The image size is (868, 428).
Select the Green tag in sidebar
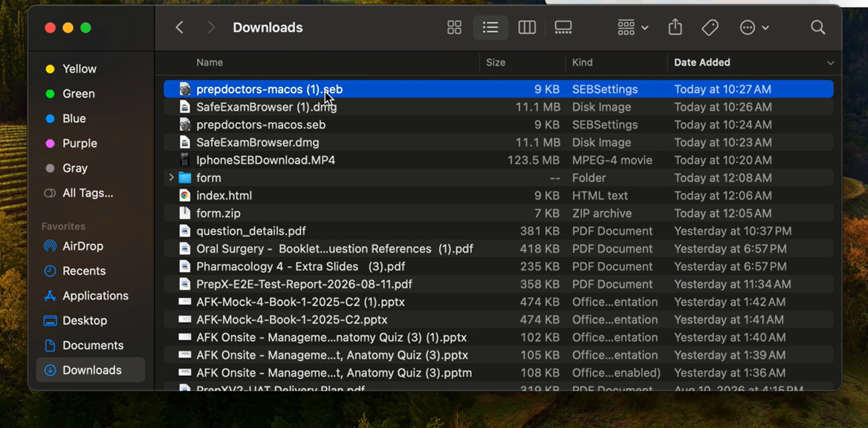78,94
